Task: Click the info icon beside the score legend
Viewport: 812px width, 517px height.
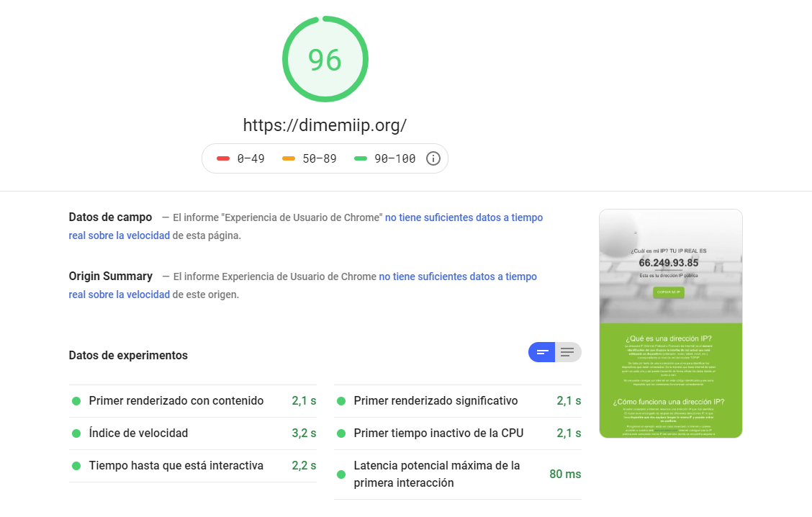Action: coord(433,158)
